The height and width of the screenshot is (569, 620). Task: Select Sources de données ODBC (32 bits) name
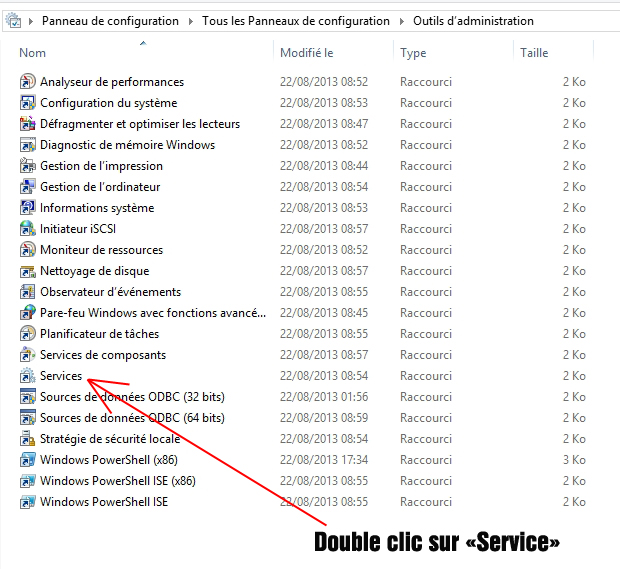click(132, 397)
